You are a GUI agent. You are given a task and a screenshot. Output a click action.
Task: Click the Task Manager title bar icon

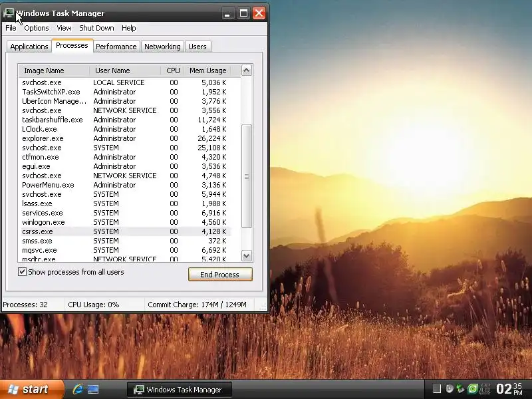[x=9, y=13]
